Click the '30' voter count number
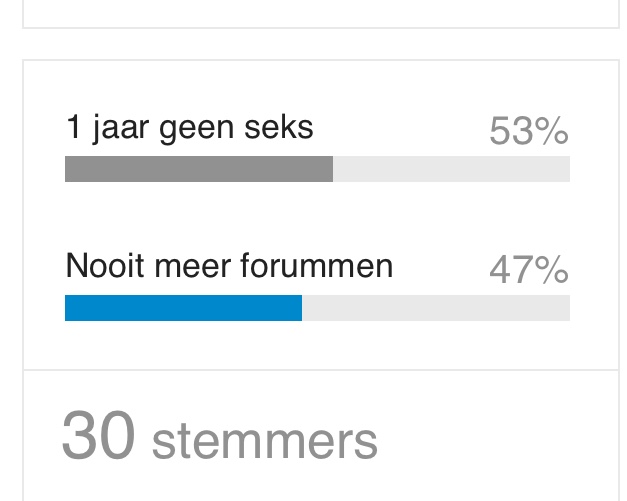The image size is (627, 501). click(x=98, y=435)
